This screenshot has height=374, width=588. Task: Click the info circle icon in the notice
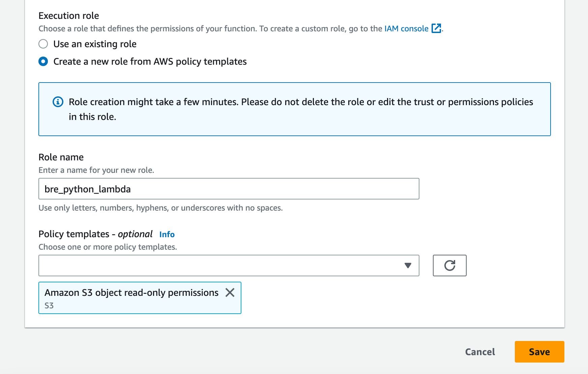point(58,102)
